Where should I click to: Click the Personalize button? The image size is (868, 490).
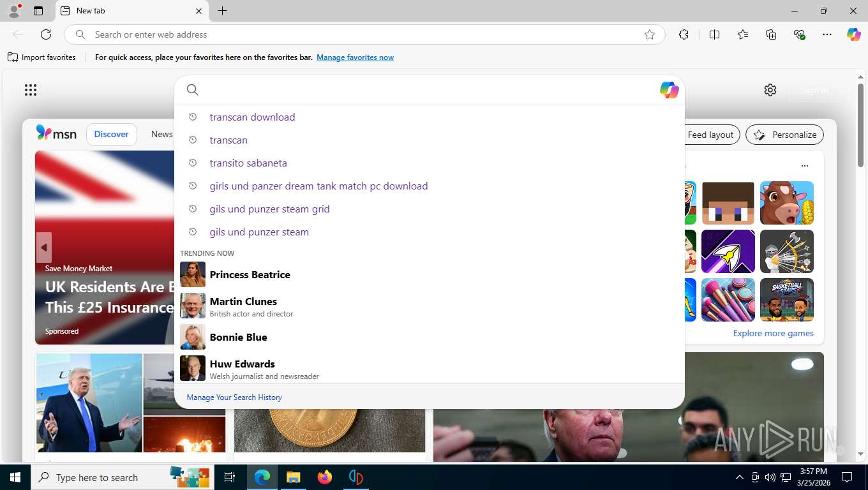784,135
